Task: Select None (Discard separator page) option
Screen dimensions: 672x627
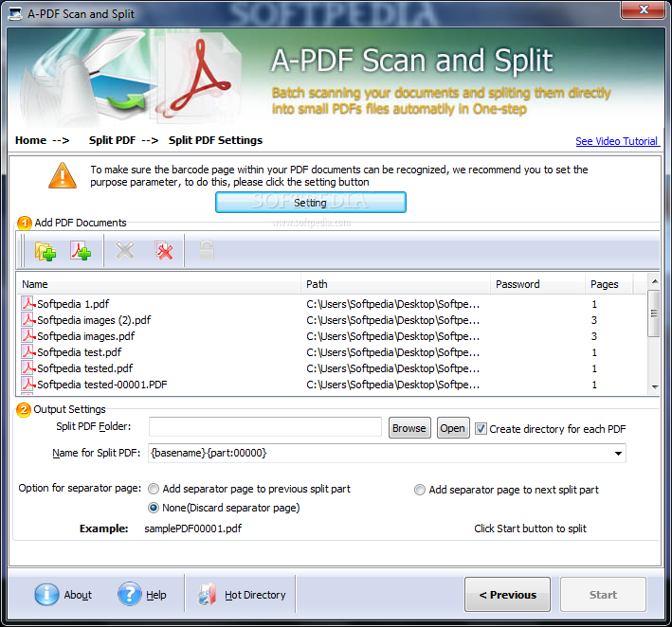Action: point(154,508)
